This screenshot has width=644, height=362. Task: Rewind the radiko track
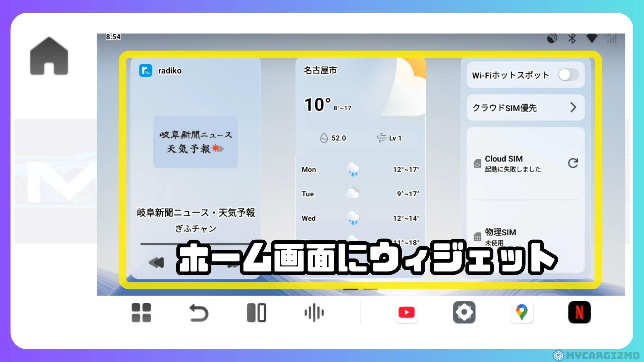point(156,262)
